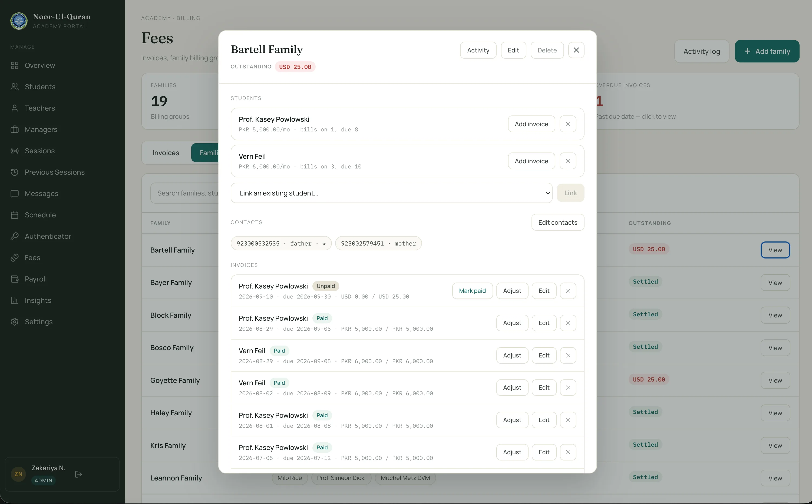The image size is (812, 504).
Task: Remove student Prof. Kasey Powlowski from family
Action: [x=567, y=124]
